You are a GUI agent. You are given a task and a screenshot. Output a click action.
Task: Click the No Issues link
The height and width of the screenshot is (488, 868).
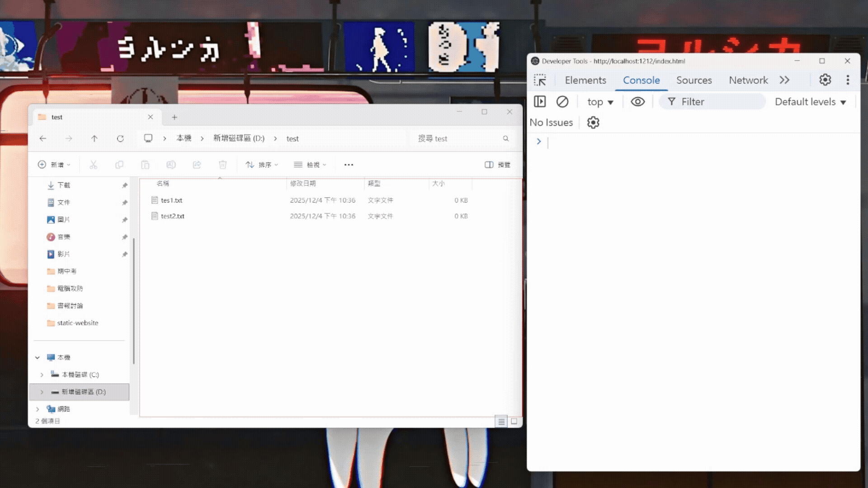tap(551, 122)
